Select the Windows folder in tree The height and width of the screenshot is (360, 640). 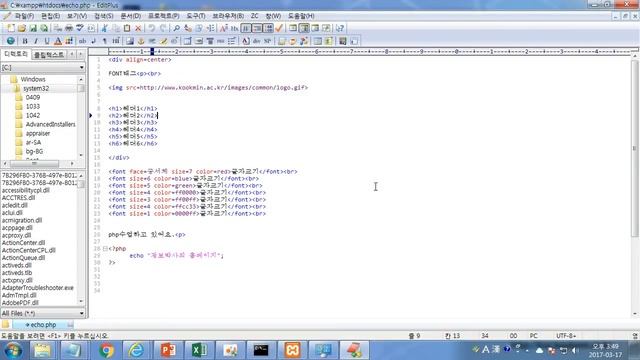[x=33, y=79]
